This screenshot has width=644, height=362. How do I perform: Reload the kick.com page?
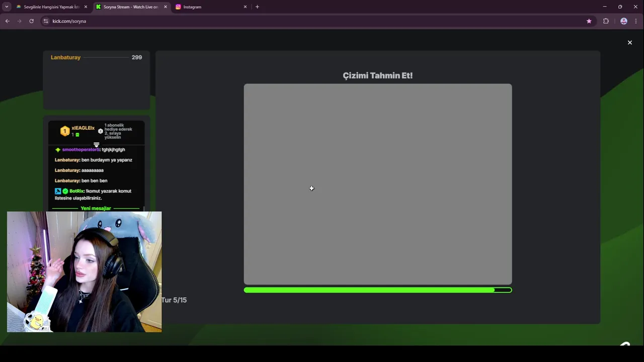click(x=31, y=21)
